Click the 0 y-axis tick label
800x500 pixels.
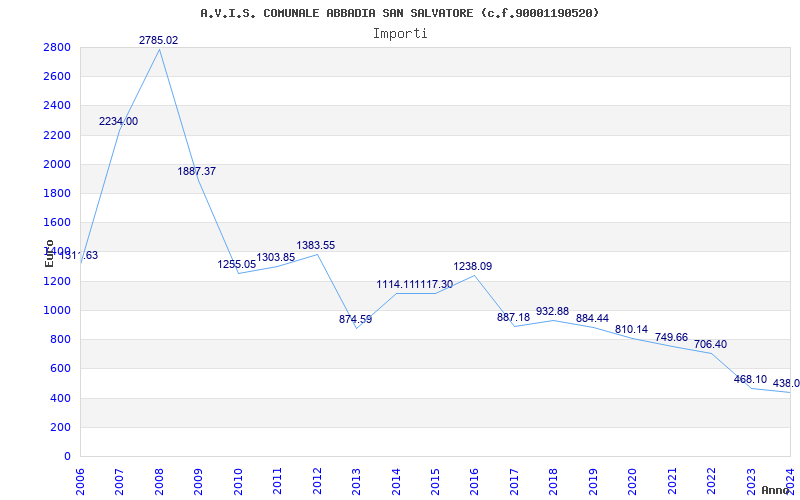coord(67,456)
